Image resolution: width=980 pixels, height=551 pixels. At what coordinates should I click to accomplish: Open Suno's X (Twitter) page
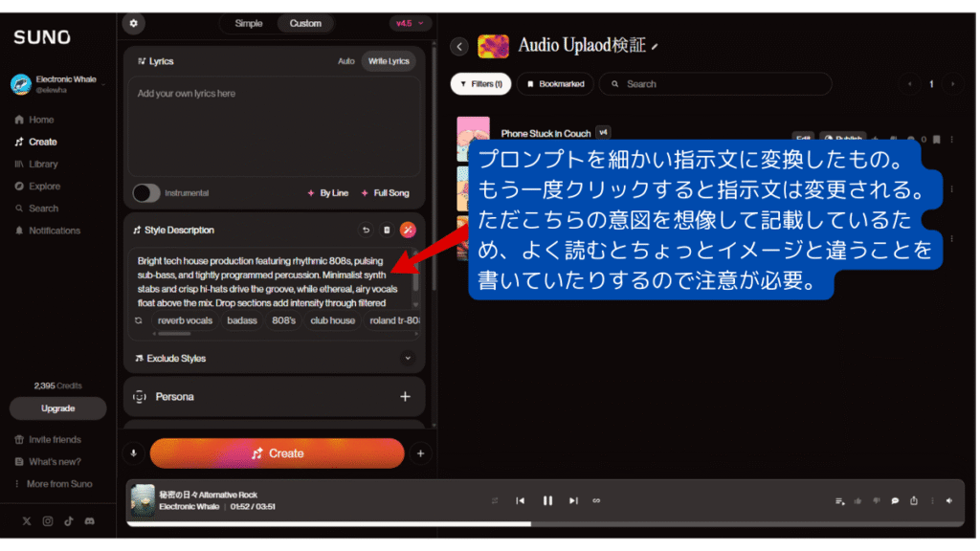[x=26, y=521]
